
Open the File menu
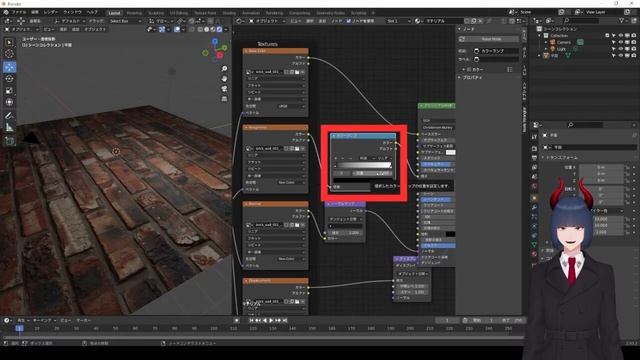tap(19, 12)
